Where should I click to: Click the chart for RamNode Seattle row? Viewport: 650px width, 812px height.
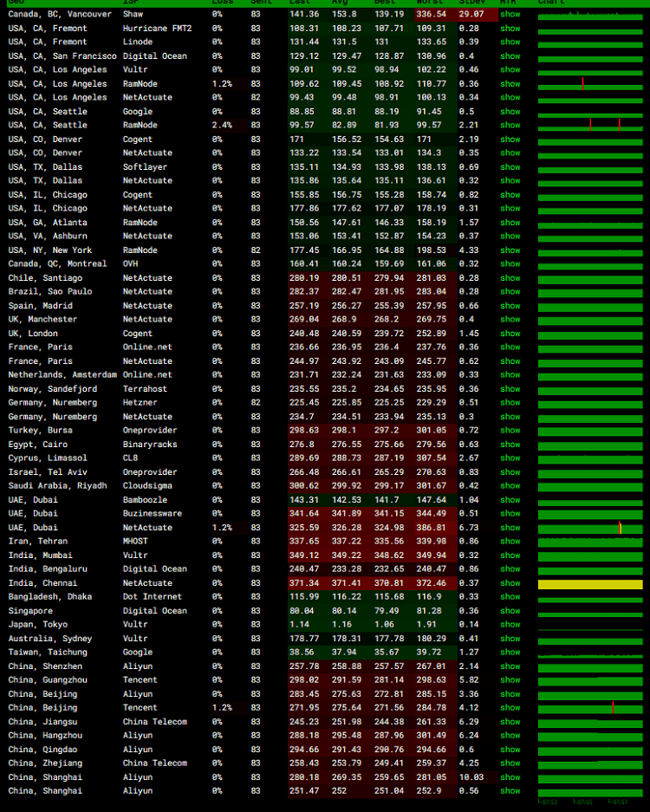click(590, 126)
